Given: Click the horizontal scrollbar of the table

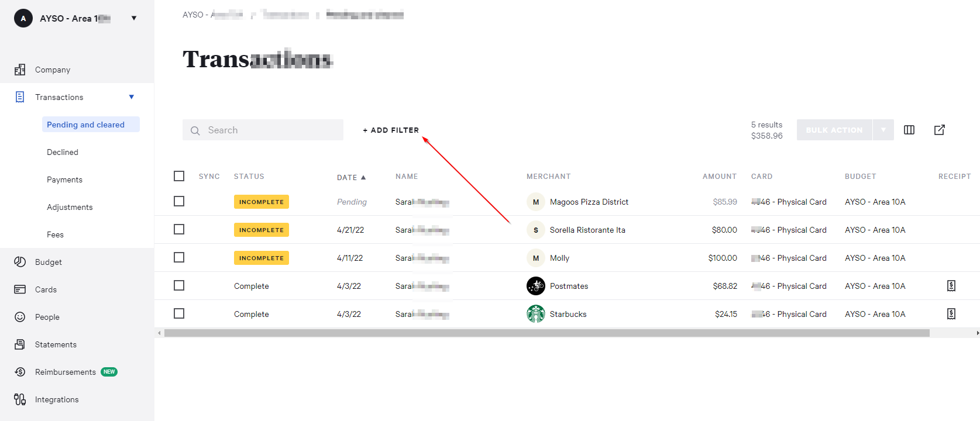Looking at the screenshot, I should click(546, 333).
